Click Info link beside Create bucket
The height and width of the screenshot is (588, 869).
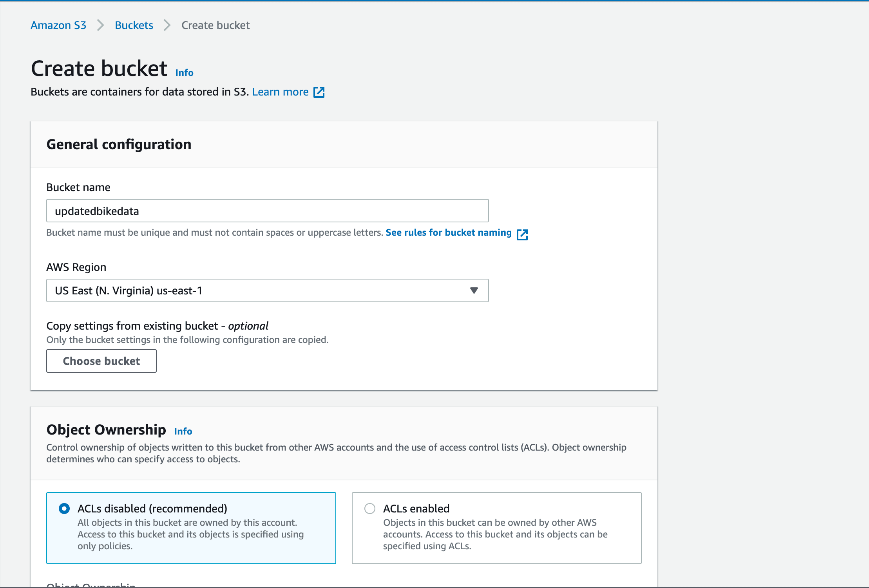[185, 73]
